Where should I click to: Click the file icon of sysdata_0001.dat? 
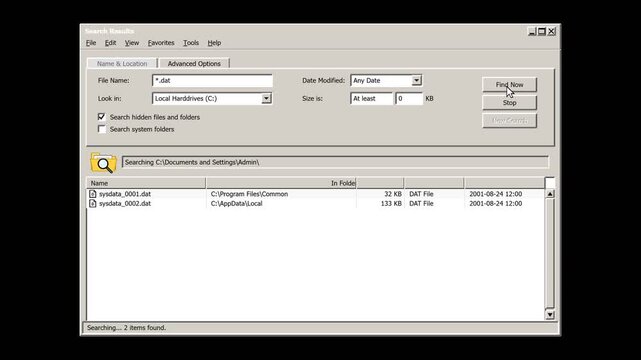[93, 194]
